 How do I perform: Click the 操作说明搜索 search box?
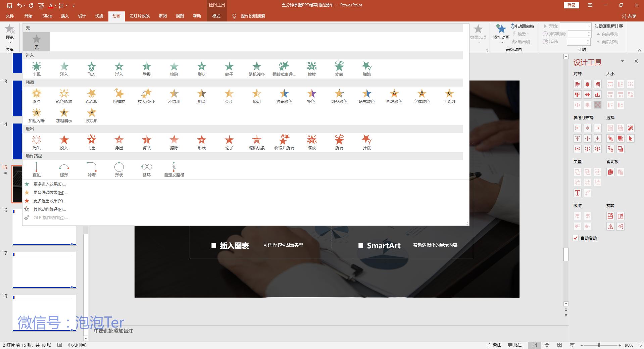253,16
